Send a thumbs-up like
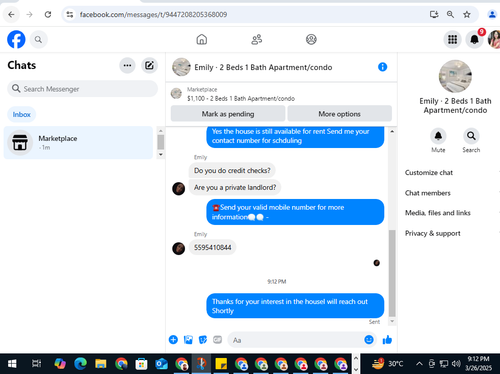The height and width of the screenshot is (374, 500). 387,340
